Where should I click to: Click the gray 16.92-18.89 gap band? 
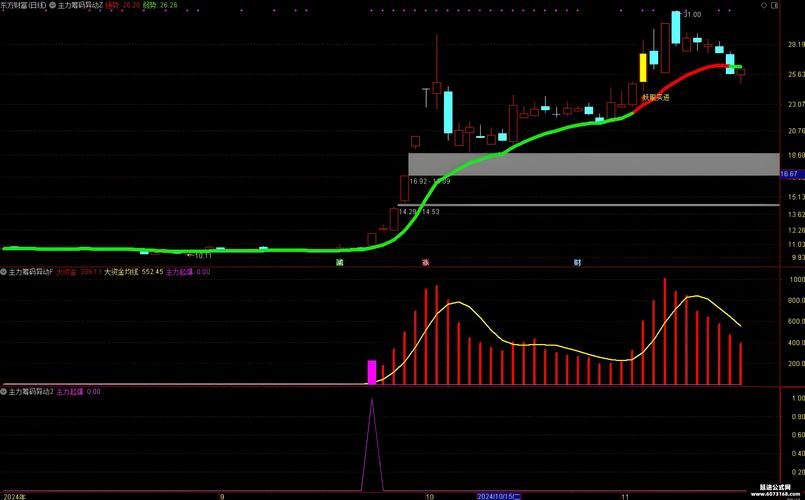(592, 165)
